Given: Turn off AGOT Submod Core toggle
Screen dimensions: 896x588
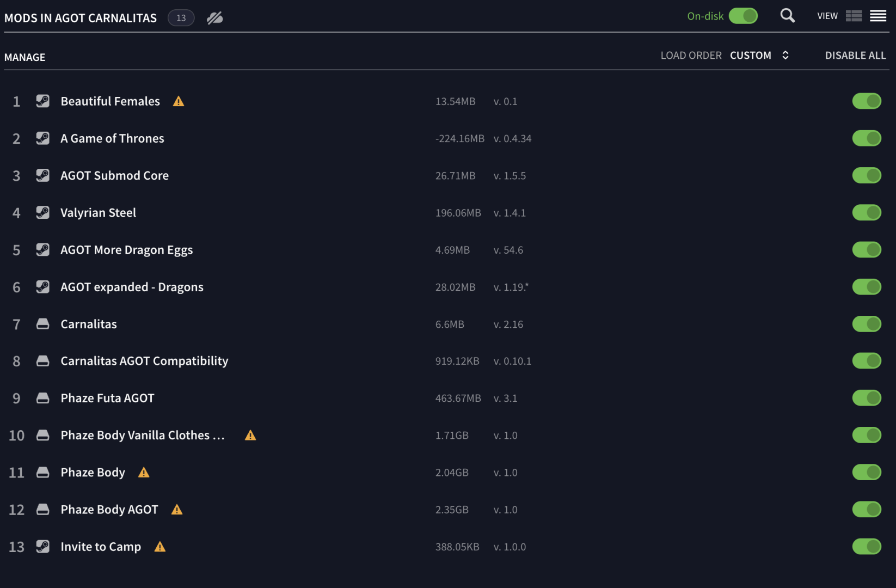Looking at the screenshot, I should [867, 175].
